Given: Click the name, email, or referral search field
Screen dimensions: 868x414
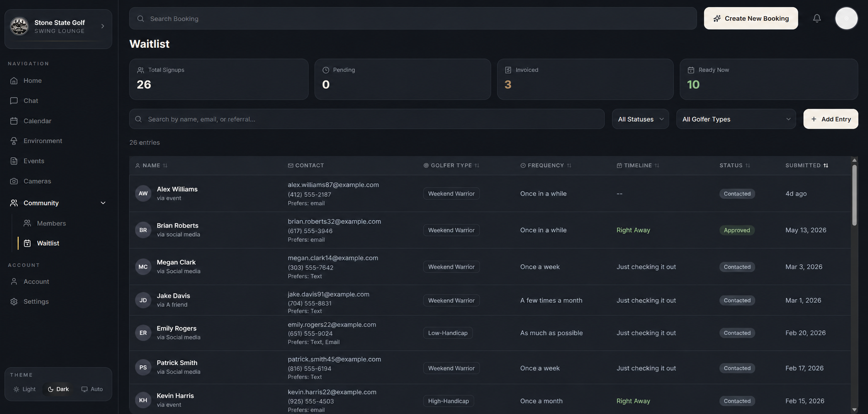Looking at the screenshot, I should coord(367,119).
